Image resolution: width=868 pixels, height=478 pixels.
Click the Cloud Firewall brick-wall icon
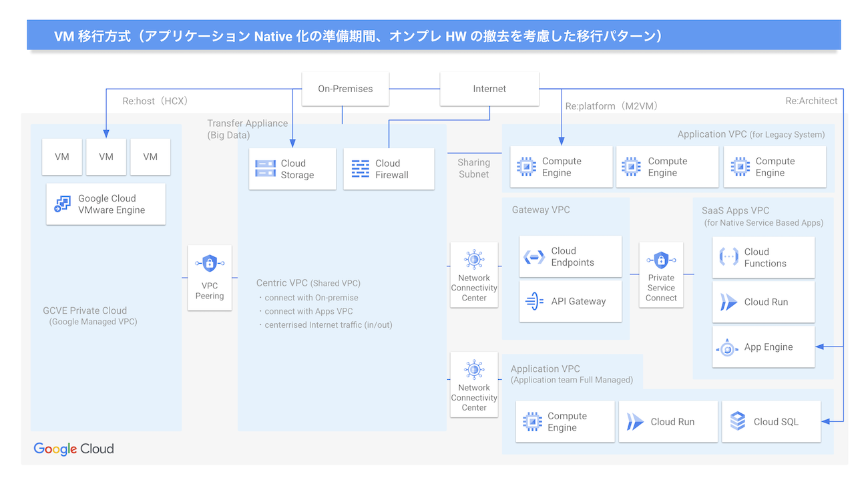[x=361, y=169]
